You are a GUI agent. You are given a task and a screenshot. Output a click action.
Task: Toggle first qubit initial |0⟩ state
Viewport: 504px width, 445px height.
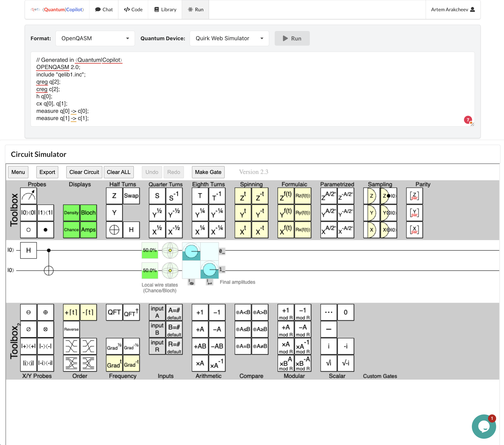[11, 250]
